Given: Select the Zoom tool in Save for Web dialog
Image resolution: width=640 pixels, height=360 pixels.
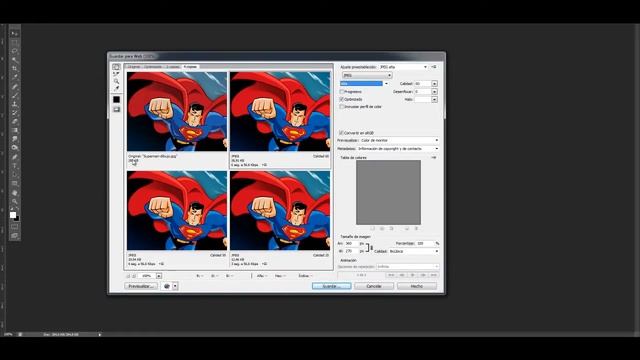Looking at the screenshot, I should click(116, 81).
